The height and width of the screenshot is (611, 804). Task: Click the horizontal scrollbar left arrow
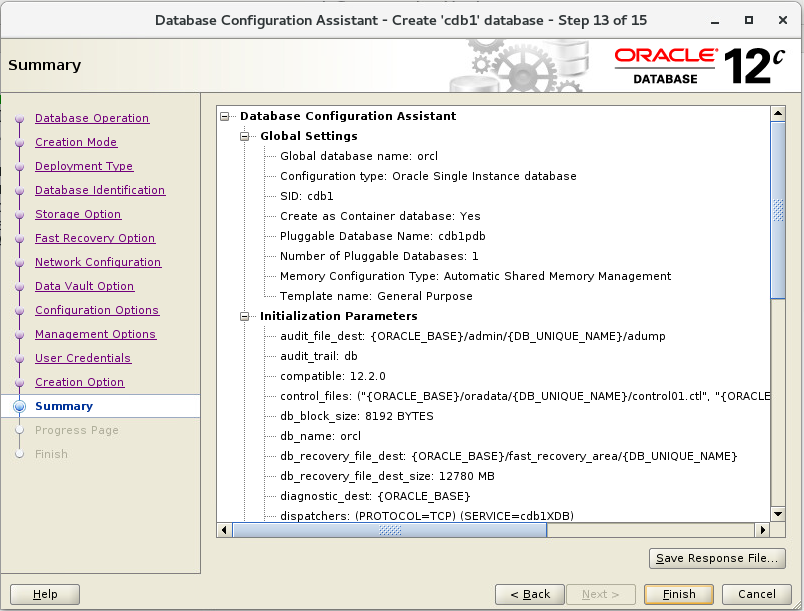tap(224, 530)
